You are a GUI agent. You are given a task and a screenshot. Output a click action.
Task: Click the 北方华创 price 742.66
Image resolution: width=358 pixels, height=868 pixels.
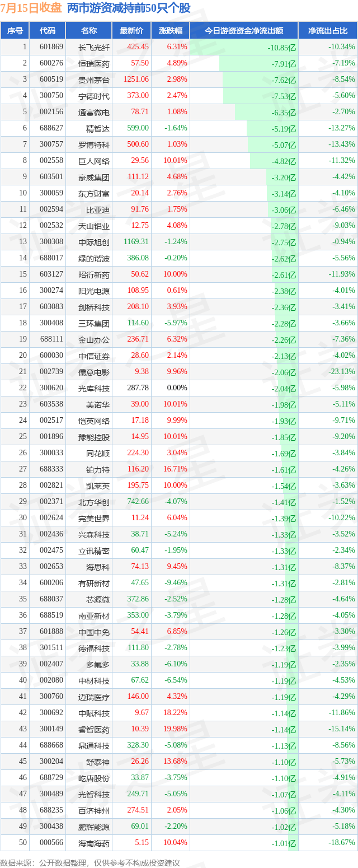[x=138, y=502]
